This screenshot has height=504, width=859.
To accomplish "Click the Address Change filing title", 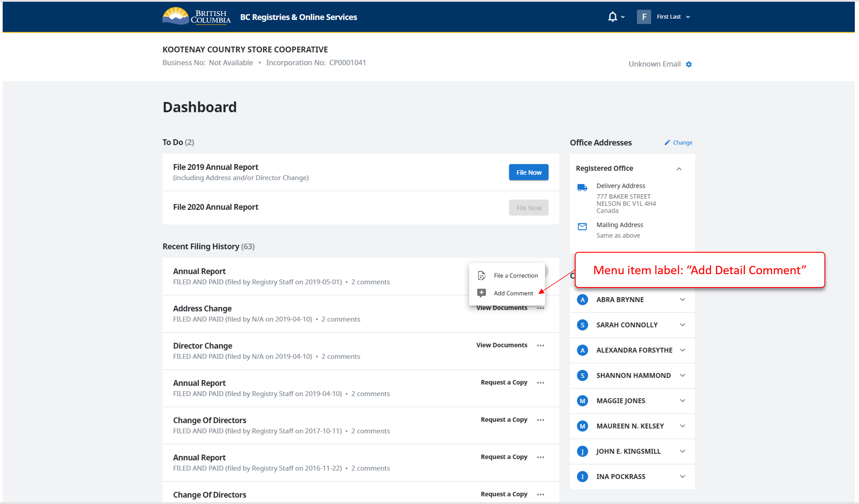I will (x=202, y=308).
